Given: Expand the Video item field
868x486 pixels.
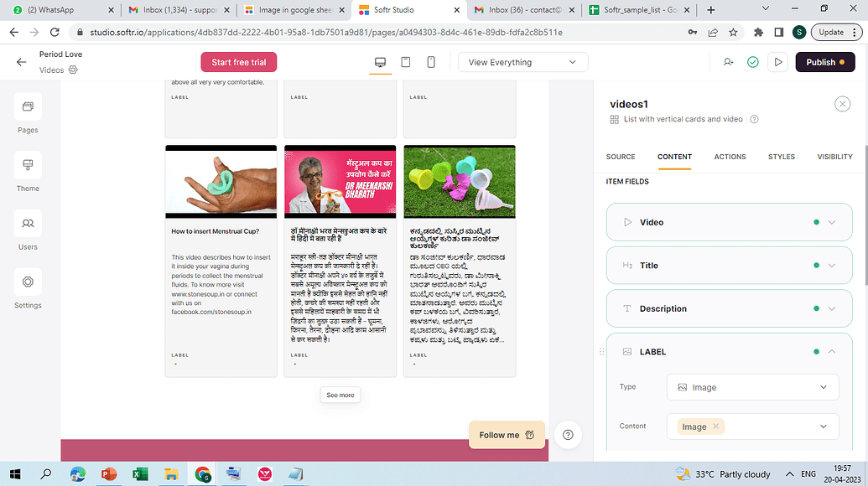Looking at the screenshot, I should (831, 222).
